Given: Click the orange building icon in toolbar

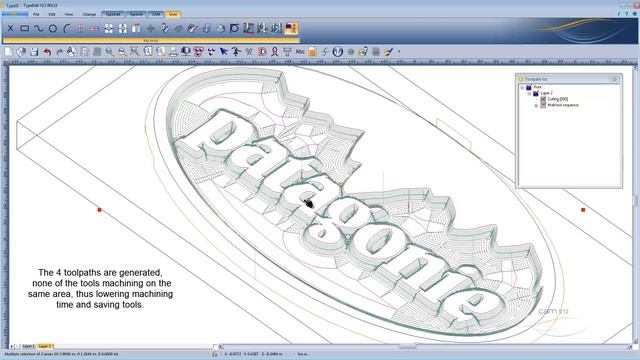Looking at the screenshot, I should click(x=312, y=51).
